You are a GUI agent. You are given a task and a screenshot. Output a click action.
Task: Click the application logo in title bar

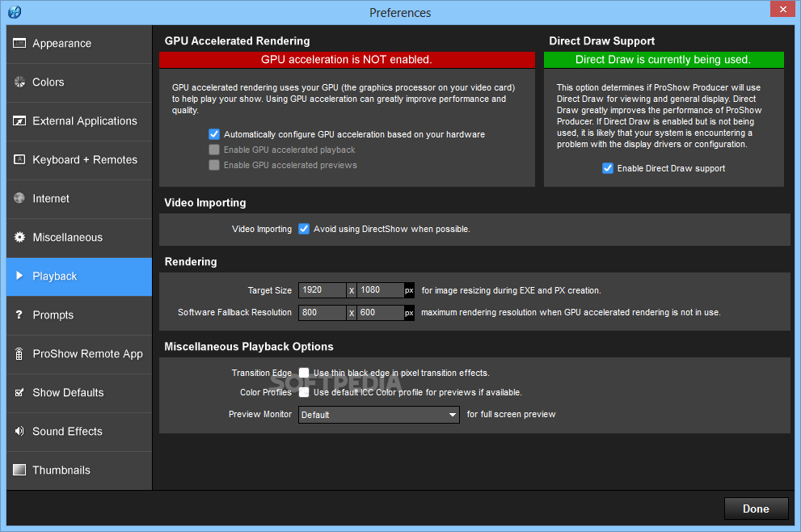[15, 12]
